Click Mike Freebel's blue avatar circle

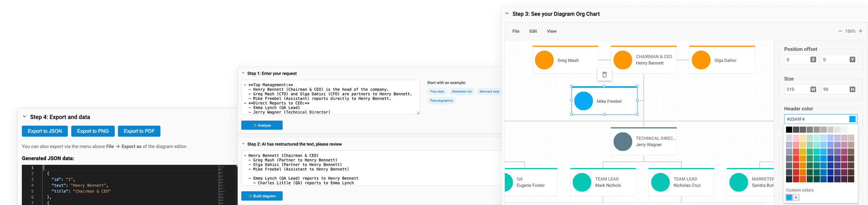(x=583, y=101)
